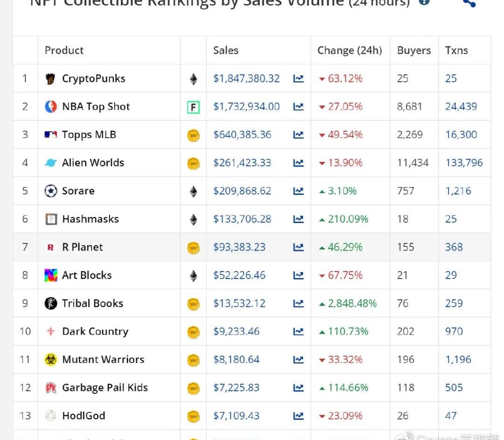Screen dimensions: 504x440
Task: Open the NBA Top Shot sales chart icon
Action: click(298, 107)
